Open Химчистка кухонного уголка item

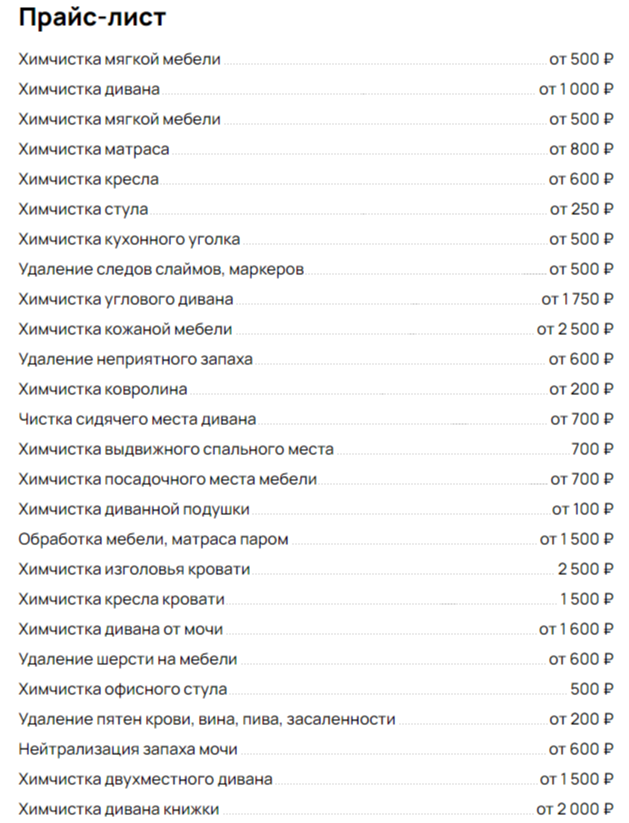click(x=129, y=239)
